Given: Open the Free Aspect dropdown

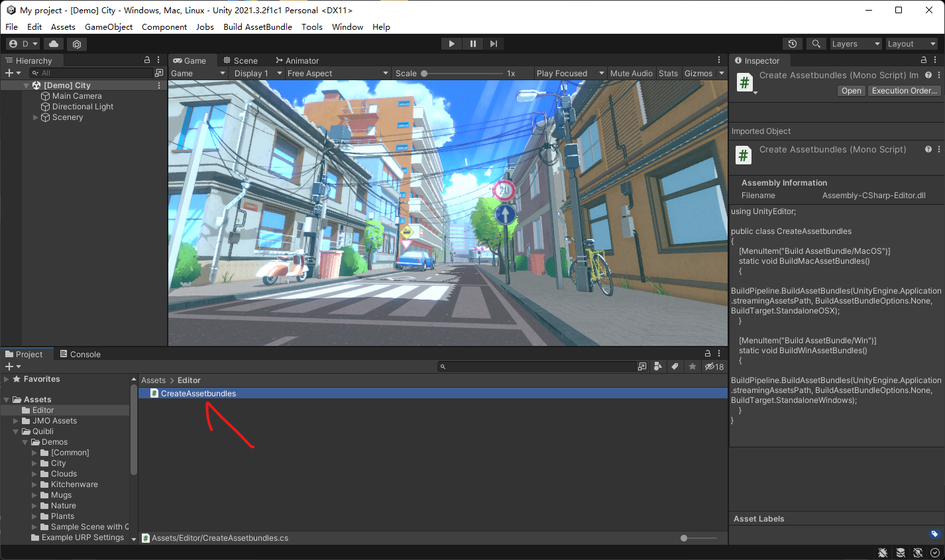Looking at the screenshot, I should [x=337, y=74].
